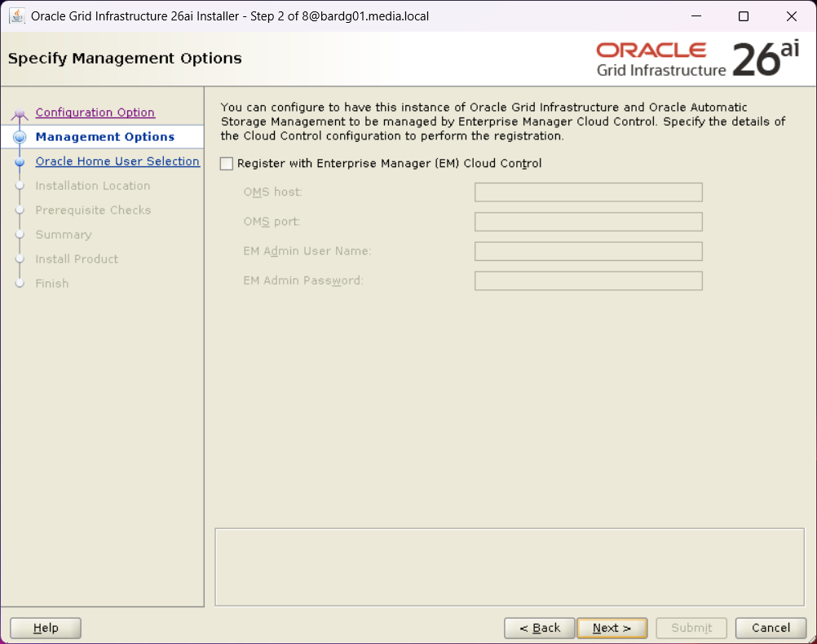Select Management Options in the step list
817x644 pixels.
(104, 136)
